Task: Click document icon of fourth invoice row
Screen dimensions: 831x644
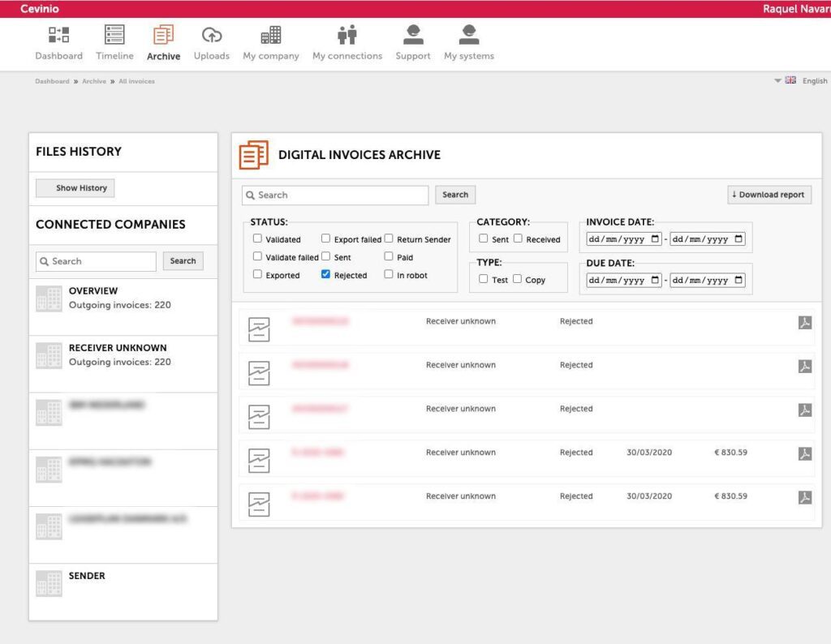Action: point(259,460)
